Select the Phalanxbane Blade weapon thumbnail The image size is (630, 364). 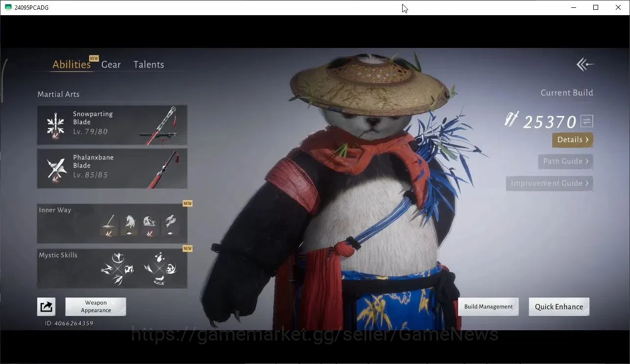click(x=163, y=169)
